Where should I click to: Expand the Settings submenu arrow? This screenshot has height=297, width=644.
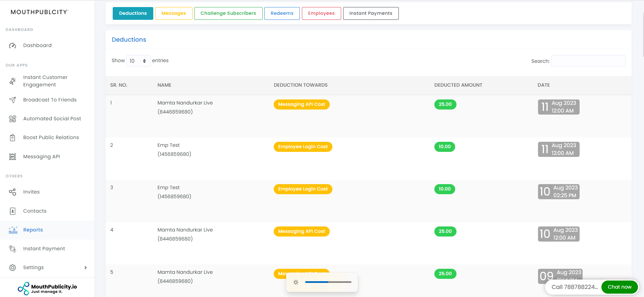coord(86,267)
